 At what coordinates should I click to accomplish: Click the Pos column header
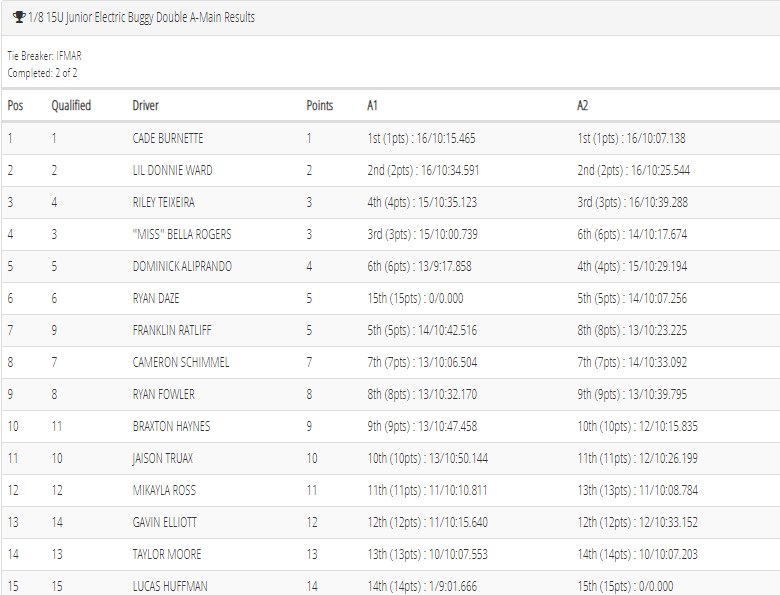pos(15,105)
